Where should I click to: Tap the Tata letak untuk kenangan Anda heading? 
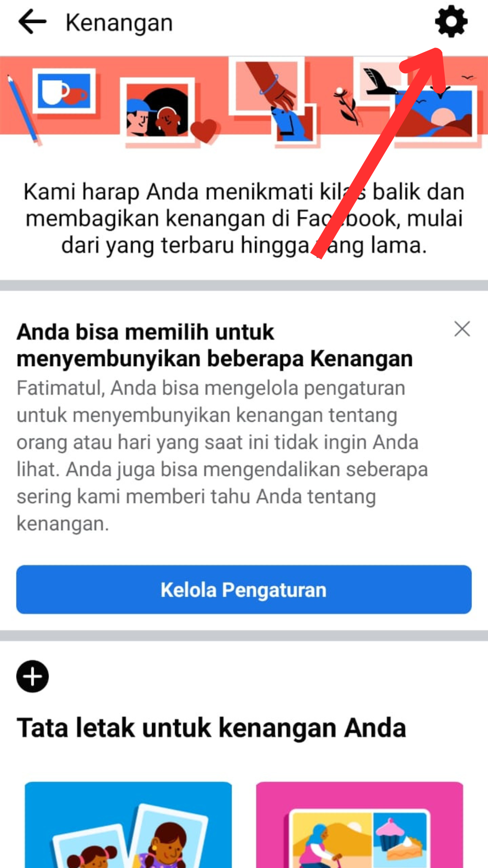(211, 728)
